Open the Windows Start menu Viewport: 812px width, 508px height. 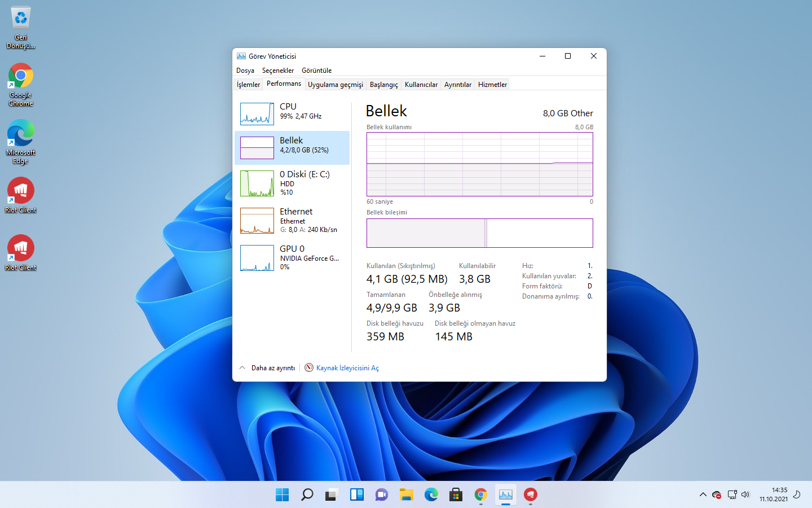tap(283, 495)
